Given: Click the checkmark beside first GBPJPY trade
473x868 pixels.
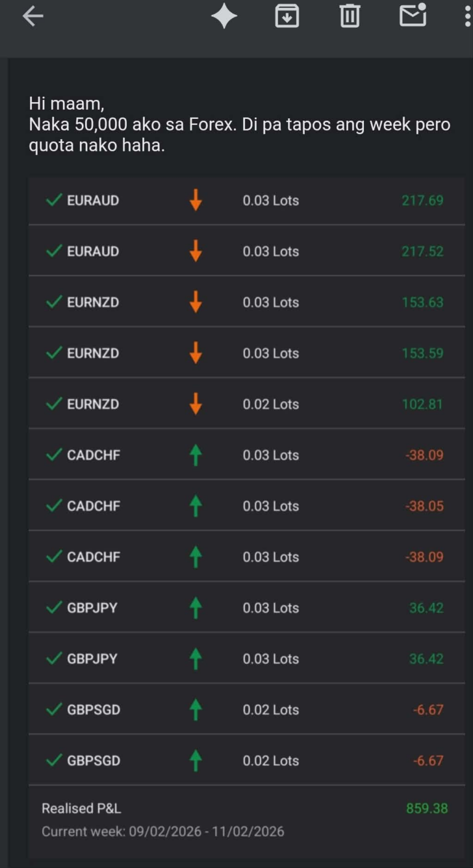Looking at the screenshot, I should tap(54, 608).
